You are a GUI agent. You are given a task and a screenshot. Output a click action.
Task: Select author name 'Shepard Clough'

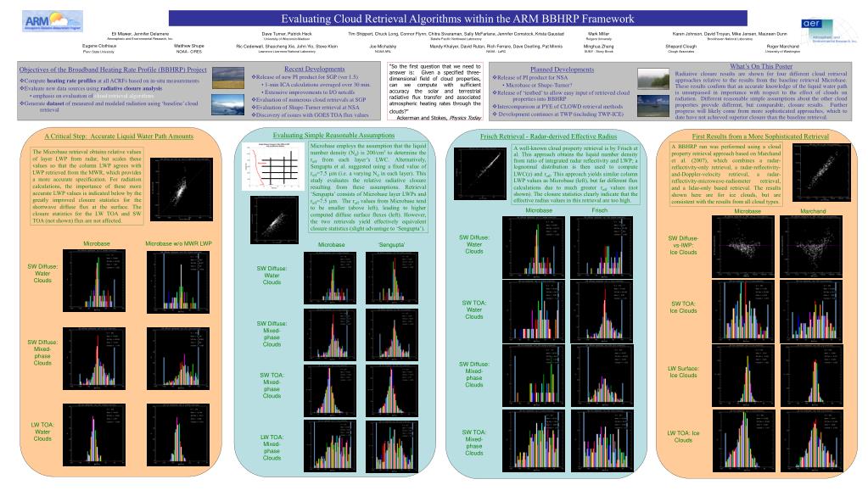pyautogui.click(x=680, y=47)
